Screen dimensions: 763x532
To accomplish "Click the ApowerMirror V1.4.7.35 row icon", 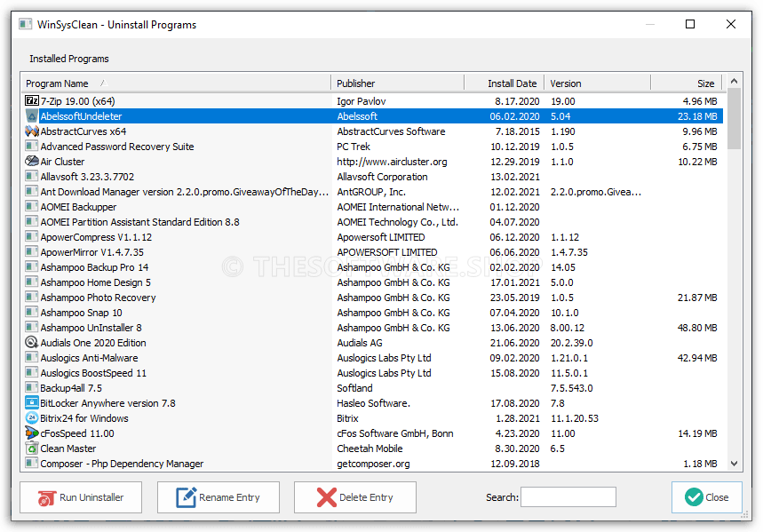I will [32, 251].
